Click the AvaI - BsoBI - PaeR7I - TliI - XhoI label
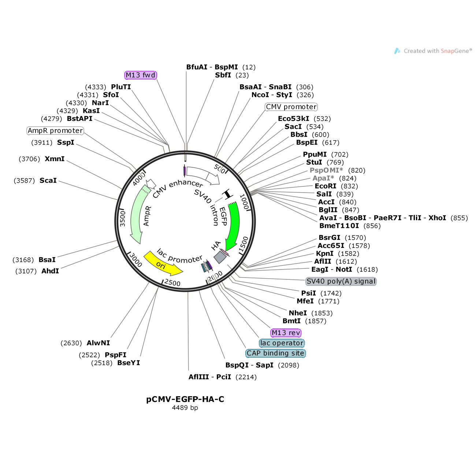This screenshot has width=476, height=476. pos(394,218)
